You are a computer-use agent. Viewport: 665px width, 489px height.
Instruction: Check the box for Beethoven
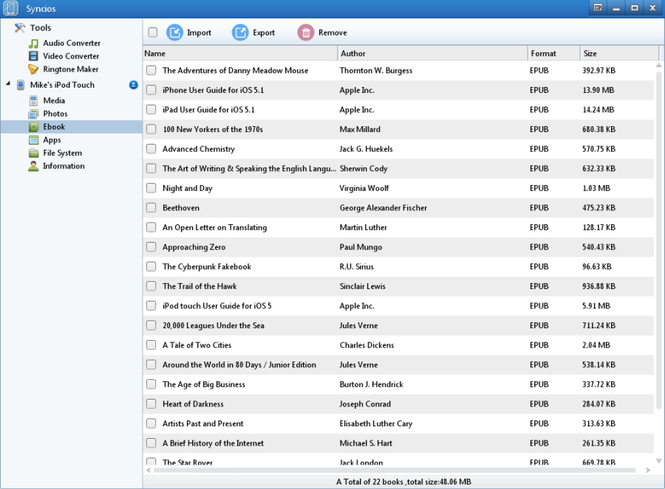point(151,208)
